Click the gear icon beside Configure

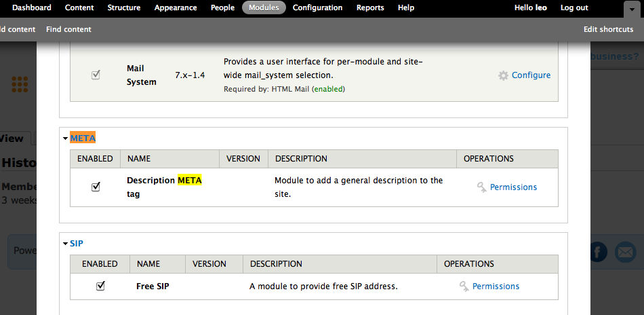point(503,75)
